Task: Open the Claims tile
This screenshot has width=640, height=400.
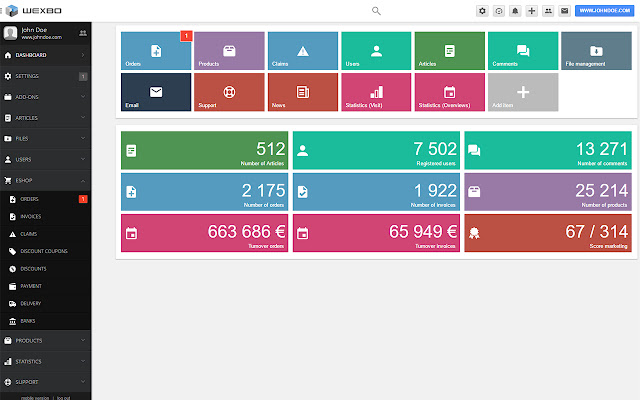Action: [303, 51]
